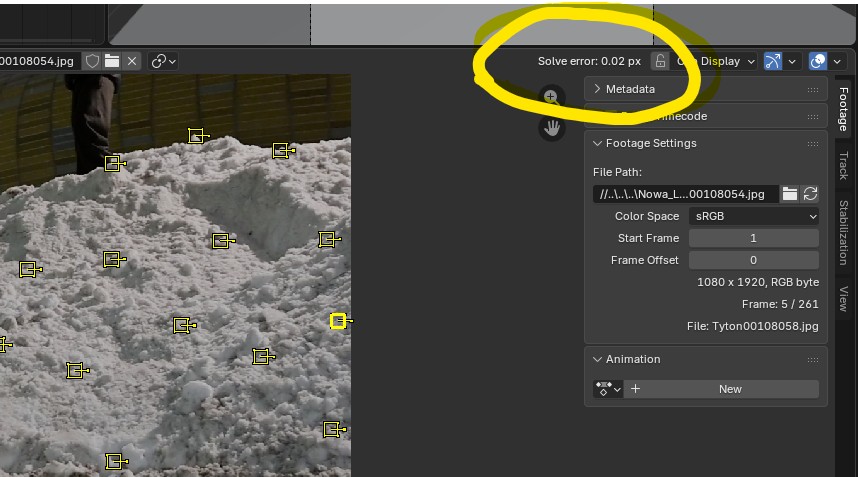Screen dimensions: 858x477
Task: Open the Stabilization sidebar tab
Action: pos(843,230)
